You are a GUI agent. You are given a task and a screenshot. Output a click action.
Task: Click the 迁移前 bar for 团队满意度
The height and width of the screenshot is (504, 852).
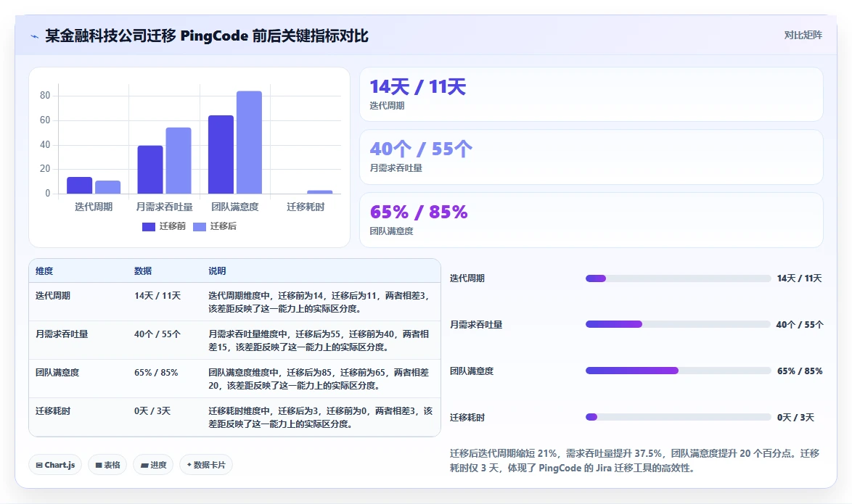tap(221, 154)
